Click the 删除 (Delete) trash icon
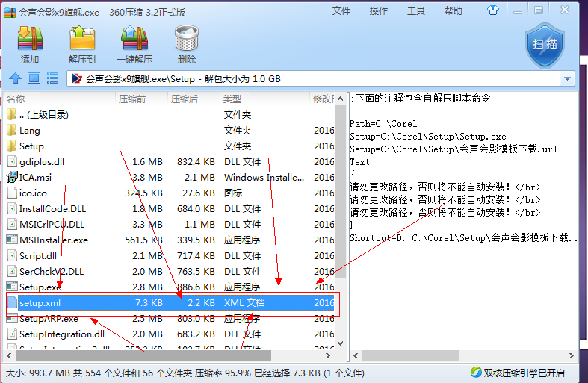The height and width of the screenshot is (383, 588). tap(186, 38)
